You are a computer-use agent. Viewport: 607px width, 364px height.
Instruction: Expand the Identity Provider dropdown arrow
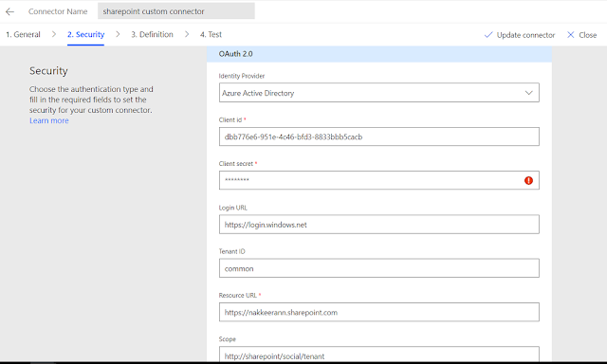pyautogui.click(x=528, y=93)
